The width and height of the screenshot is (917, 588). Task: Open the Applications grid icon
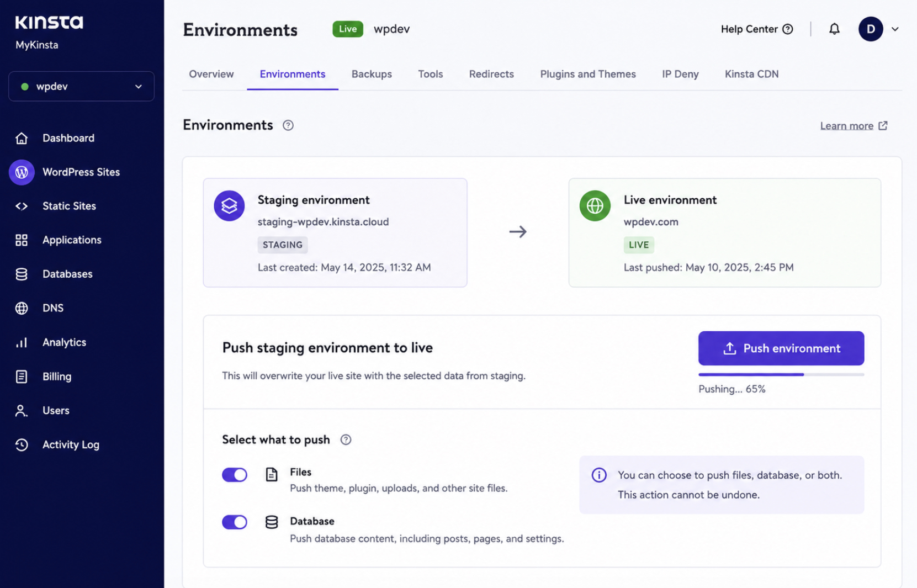coord(22,240)
